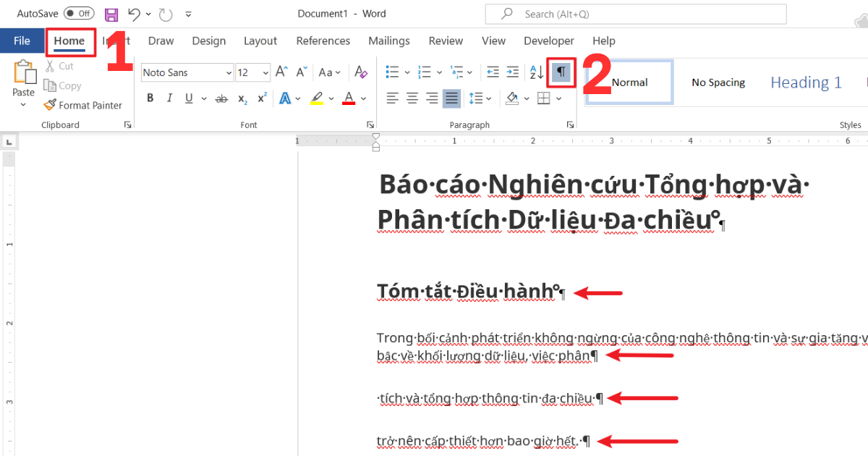The image size is (868, 456).
Task: Click the Save icon in the title bar
Action: [x=111, y=14]
